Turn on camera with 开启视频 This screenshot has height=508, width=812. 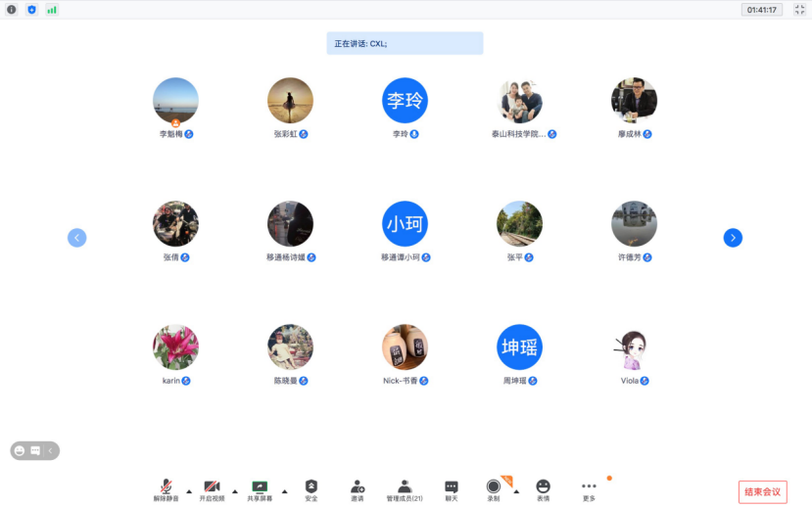(x=212, y=489)
